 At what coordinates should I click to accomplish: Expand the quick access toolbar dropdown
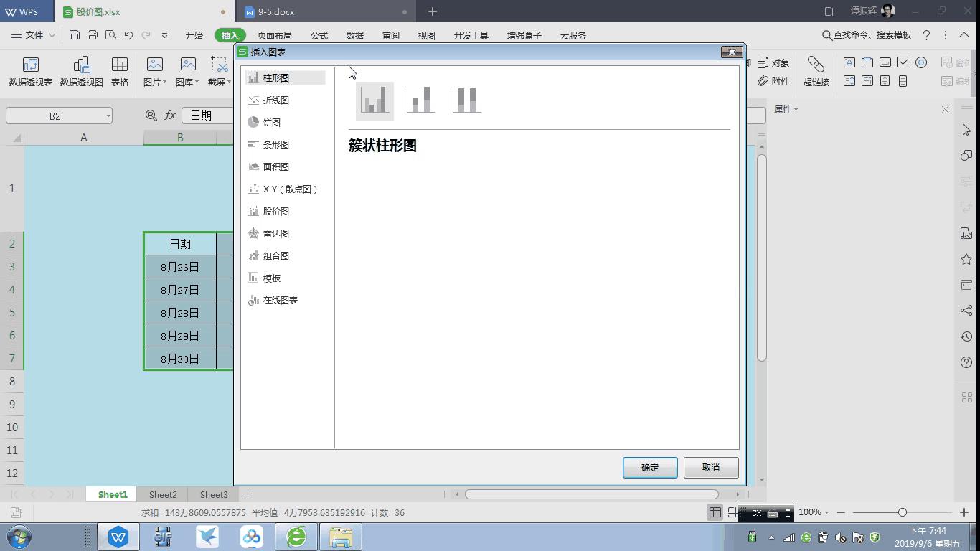pyautogui.click(x=164, y=35)
